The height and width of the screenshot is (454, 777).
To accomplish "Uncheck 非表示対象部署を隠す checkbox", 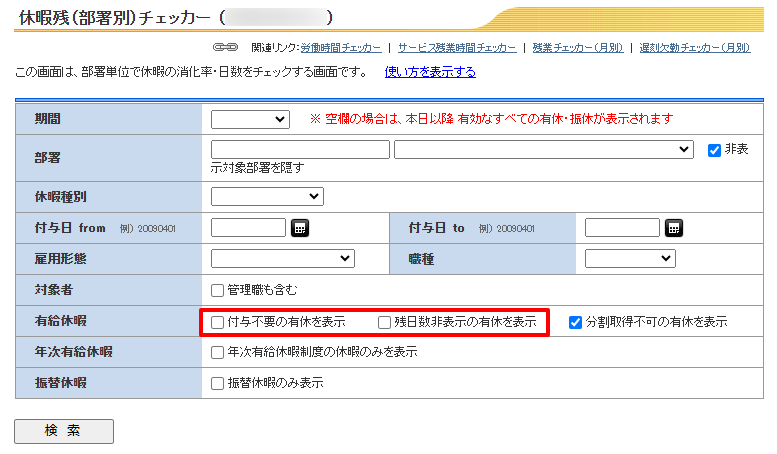I will click(x=714, y=150).
